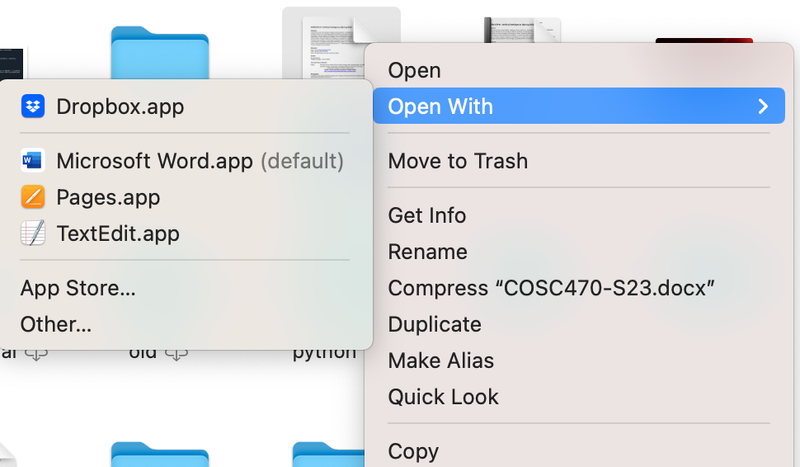The height and width of the screenshot is (467, 800).
Task: Choose Open from the context menu
Action: pos(414,70)
